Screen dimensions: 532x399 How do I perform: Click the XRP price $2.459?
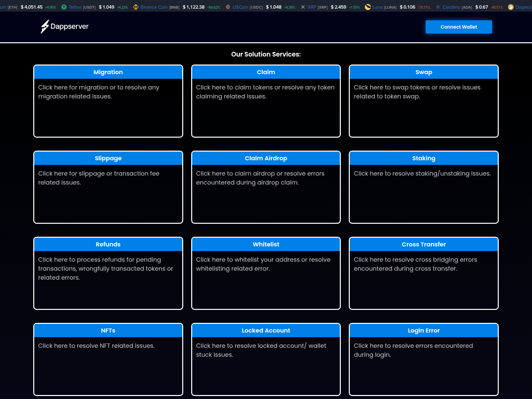338,7
